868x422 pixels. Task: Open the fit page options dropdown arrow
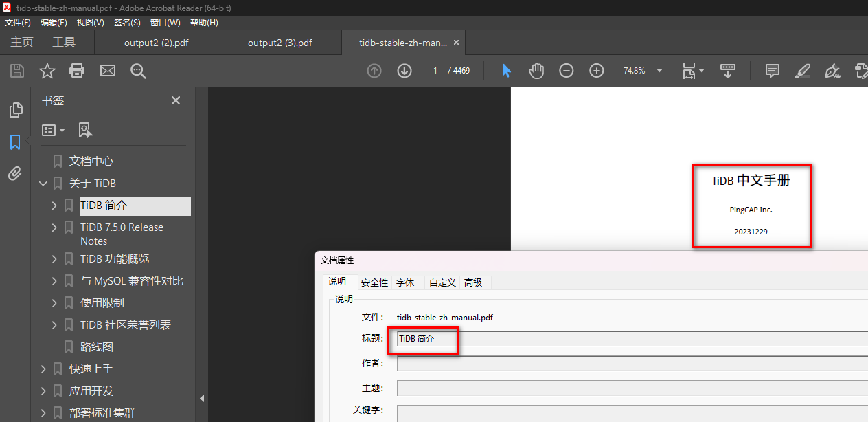point(701,71)
